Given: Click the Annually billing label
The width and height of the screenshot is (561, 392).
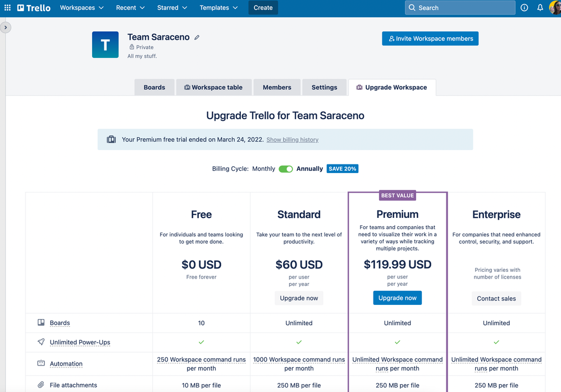Looking at the screenshot, I should (x=309, y=169).
